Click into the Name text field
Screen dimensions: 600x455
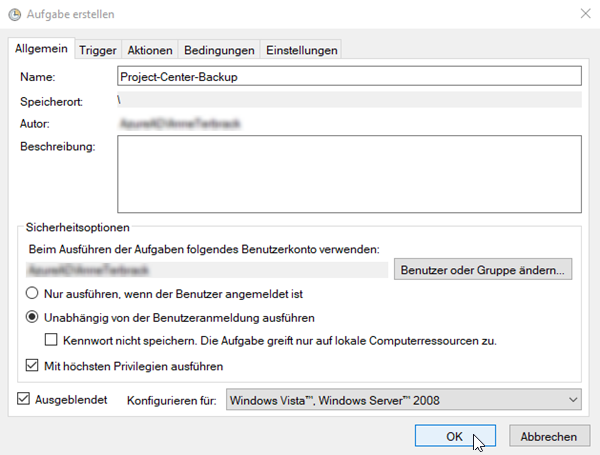click(349, 76)
